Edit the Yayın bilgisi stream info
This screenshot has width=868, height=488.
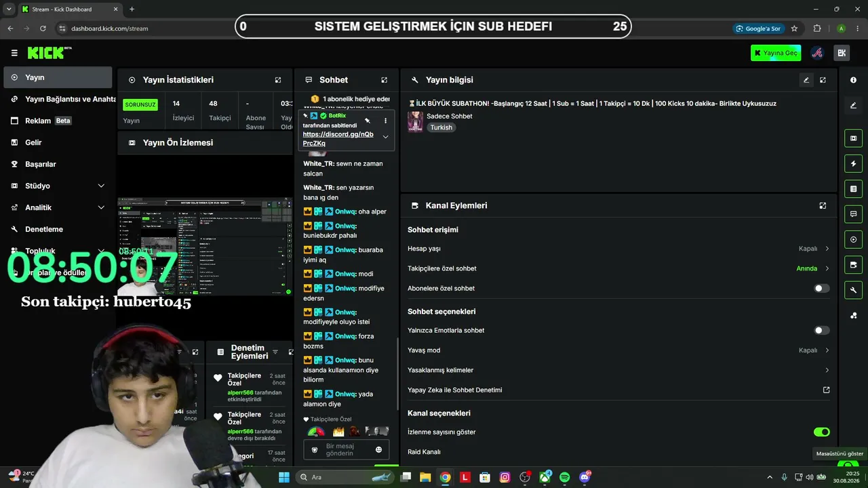pos(806,80)
